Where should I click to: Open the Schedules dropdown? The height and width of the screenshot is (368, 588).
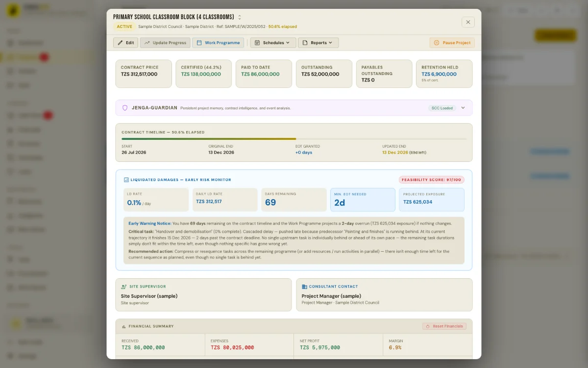273,43
